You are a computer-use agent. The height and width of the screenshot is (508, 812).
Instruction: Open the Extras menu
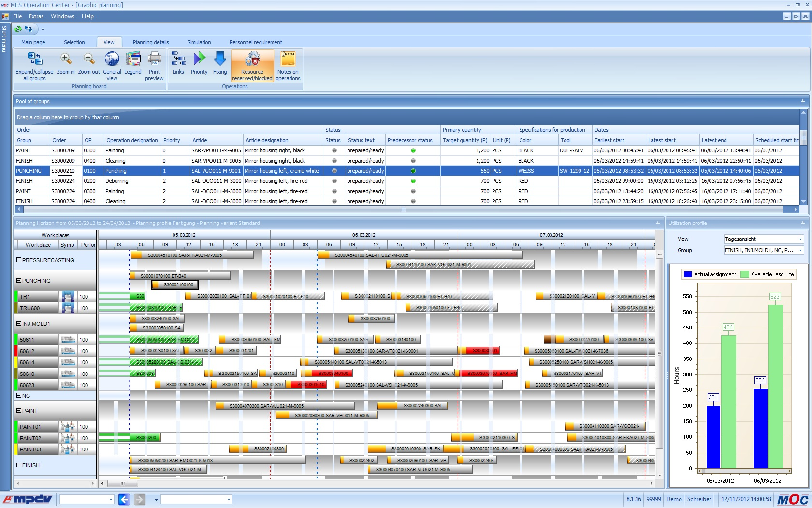click(36, 16)
